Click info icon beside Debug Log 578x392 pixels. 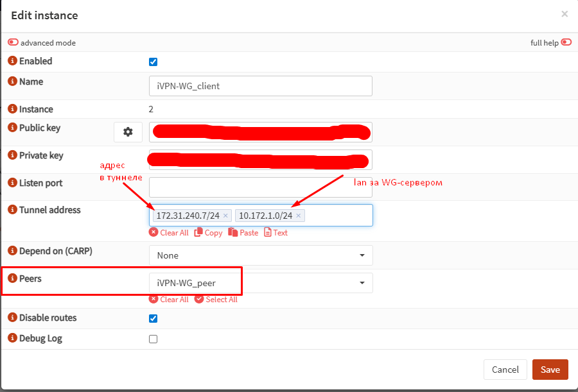pos(12,338)
